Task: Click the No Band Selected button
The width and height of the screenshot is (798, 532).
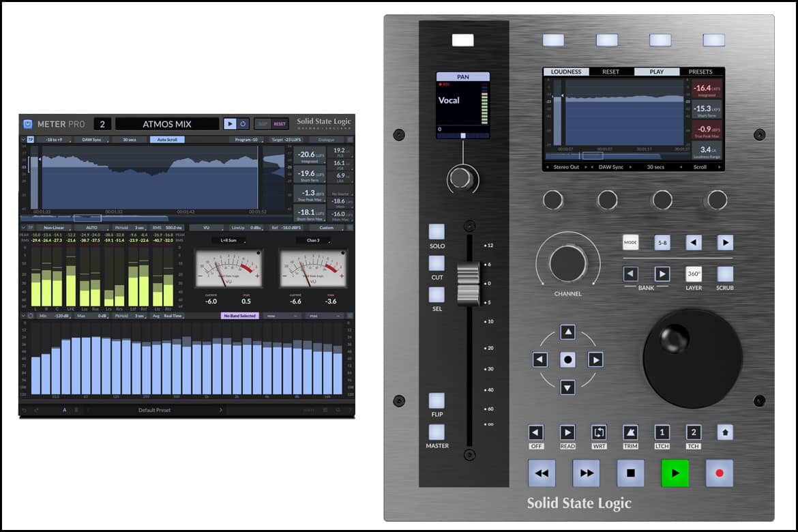Action: [239, 316]
